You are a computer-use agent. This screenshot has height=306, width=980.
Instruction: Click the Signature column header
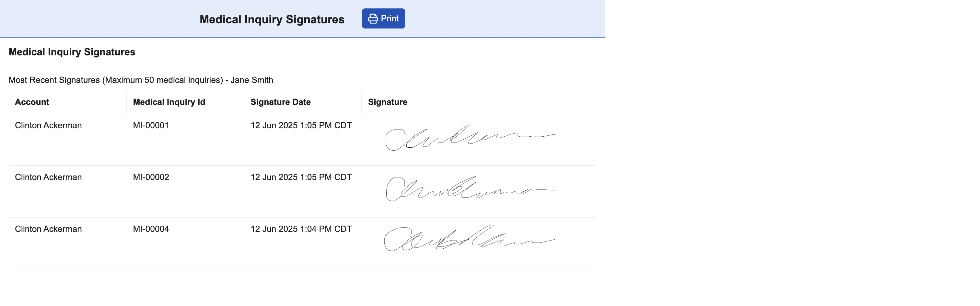pyautogui.click(x=387, y=102)
